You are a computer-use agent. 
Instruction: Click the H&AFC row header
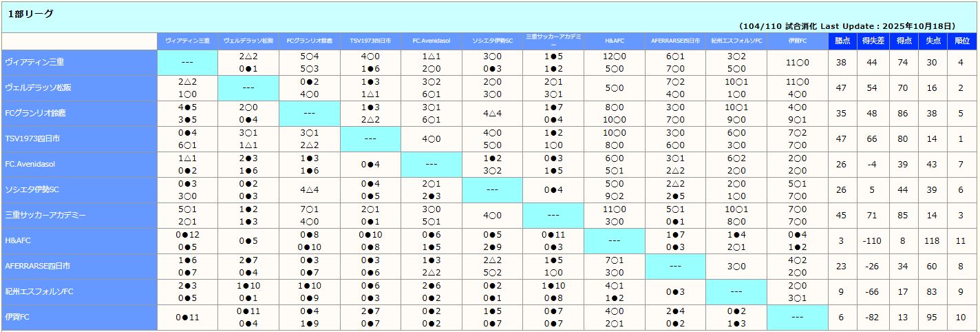pyautogui.click(x=19, y=241)
